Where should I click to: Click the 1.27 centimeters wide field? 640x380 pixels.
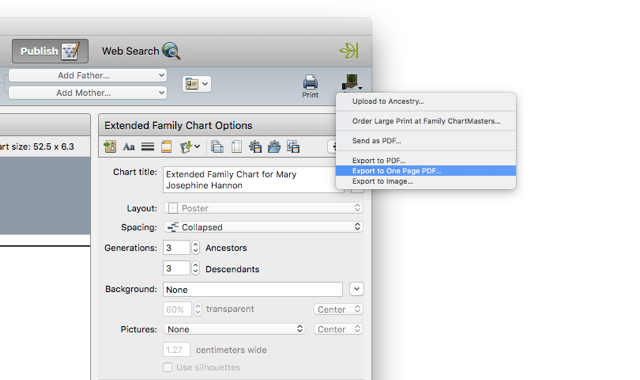(x=176, y=350)
